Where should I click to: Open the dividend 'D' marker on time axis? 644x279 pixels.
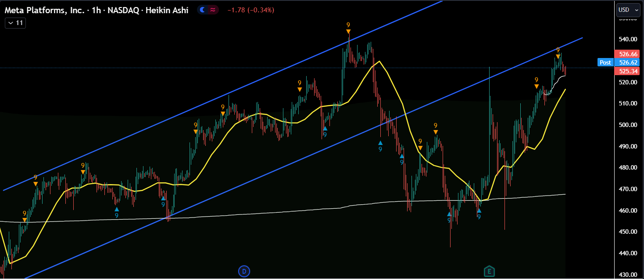[x=243, y=271]
